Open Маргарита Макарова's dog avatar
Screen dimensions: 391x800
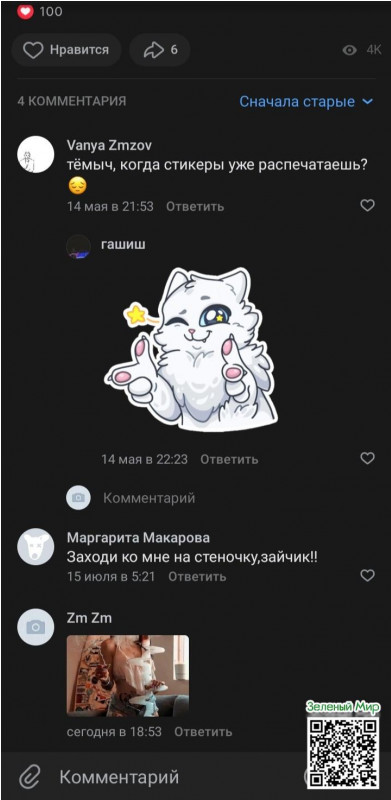[36, 547]
